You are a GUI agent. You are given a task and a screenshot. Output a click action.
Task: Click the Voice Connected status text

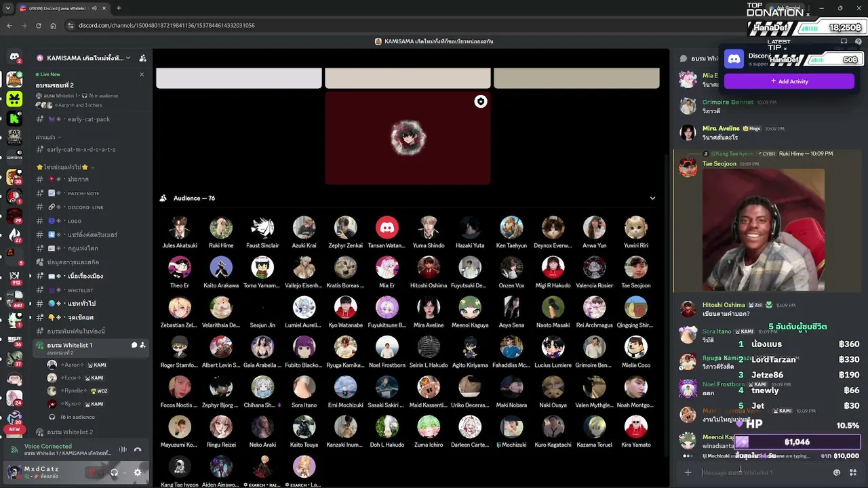tap(48, 446)
